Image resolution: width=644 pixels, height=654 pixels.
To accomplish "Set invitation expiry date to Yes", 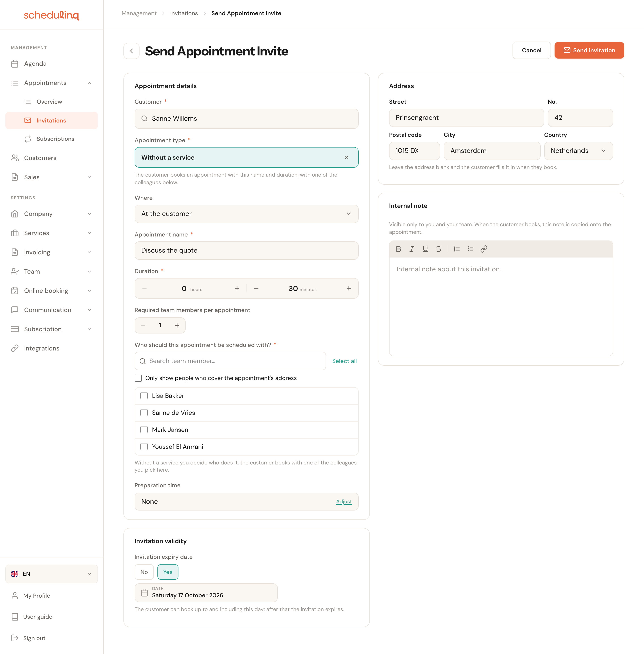I will point(168,572).
